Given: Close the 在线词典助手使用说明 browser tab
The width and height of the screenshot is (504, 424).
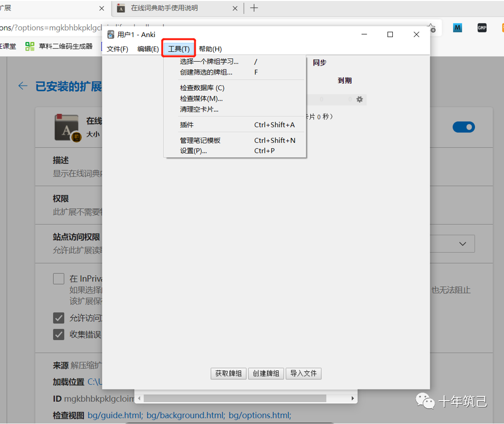Looking at the screenshot, I should pyautogui.click(x=235, y=9).
